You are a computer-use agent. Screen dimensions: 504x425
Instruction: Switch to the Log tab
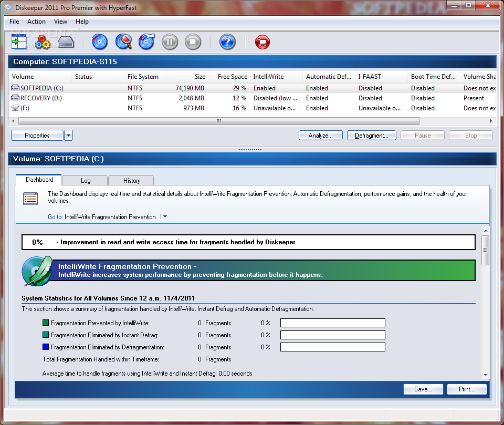[x=85, y=181]
